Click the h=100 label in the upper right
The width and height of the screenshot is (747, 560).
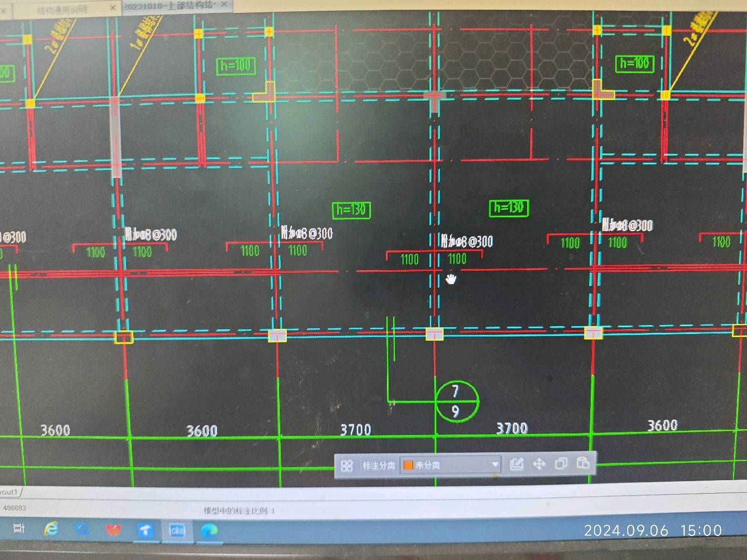point(634,63)
